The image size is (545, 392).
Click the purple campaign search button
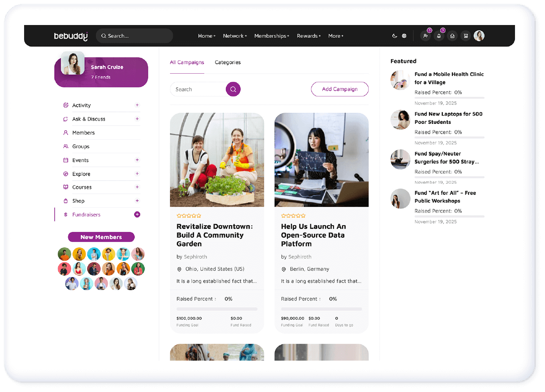click(x=233, y=89)
